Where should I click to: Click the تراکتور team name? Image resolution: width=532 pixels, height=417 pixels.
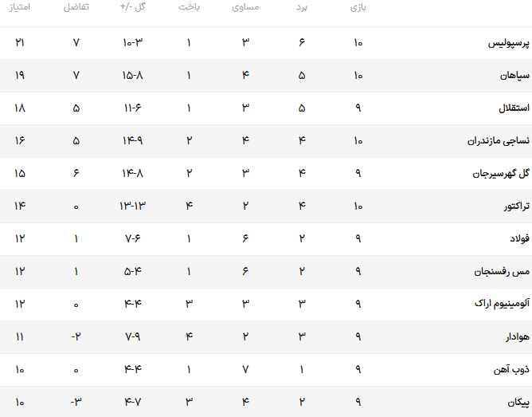coord(516,207)
